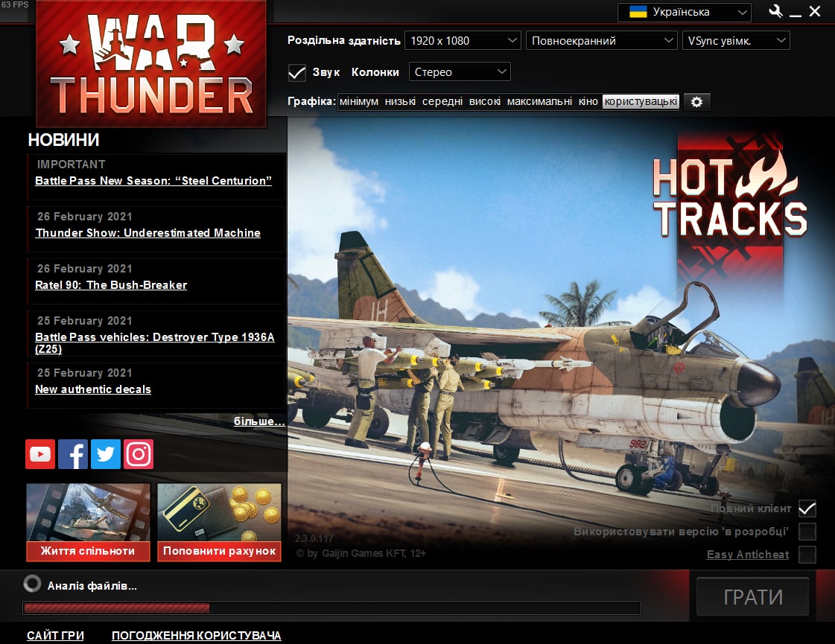Toggle the Звук sound checkbox
835x644 pixels.
click(x=296, y=72)
